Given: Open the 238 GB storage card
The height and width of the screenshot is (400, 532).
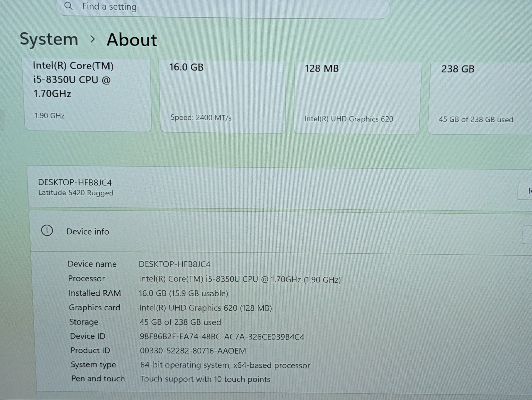Looking at the screenshot, I should [480, 98].
